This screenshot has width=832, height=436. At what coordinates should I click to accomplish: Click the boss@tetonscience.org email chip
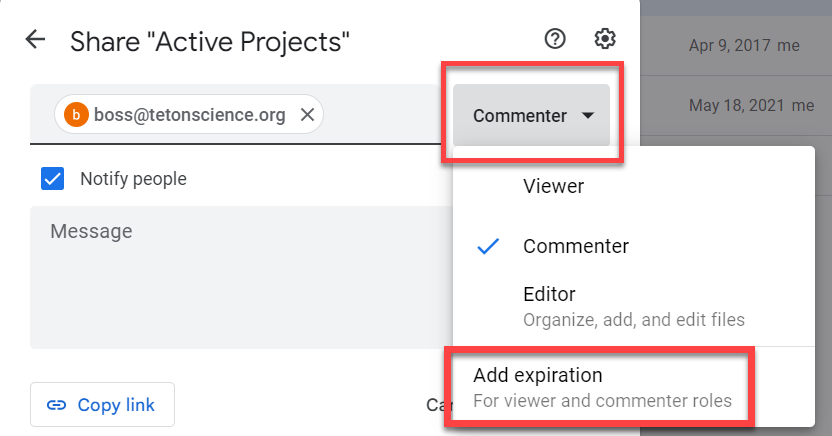pos(189,115)
